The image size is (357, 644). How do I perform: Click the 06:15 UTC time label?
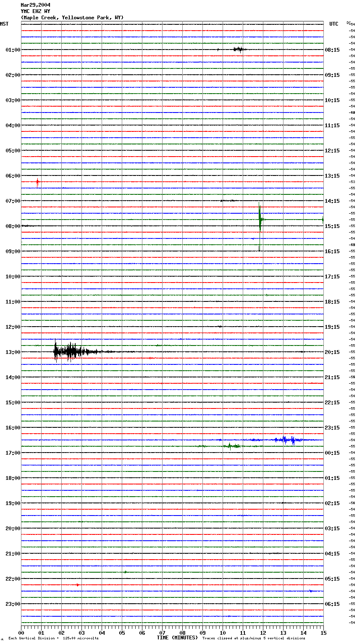pyautogui.click(x=332, y=604)
